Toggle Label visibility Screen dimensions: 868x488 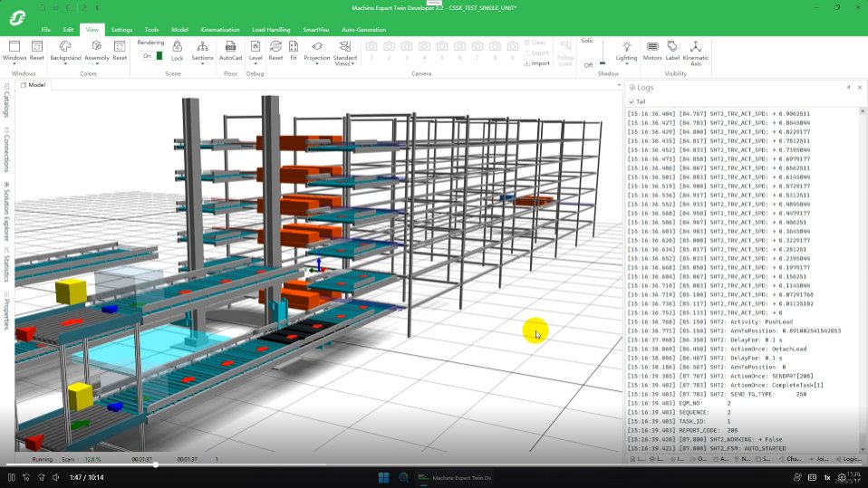(x=672, y=50)
